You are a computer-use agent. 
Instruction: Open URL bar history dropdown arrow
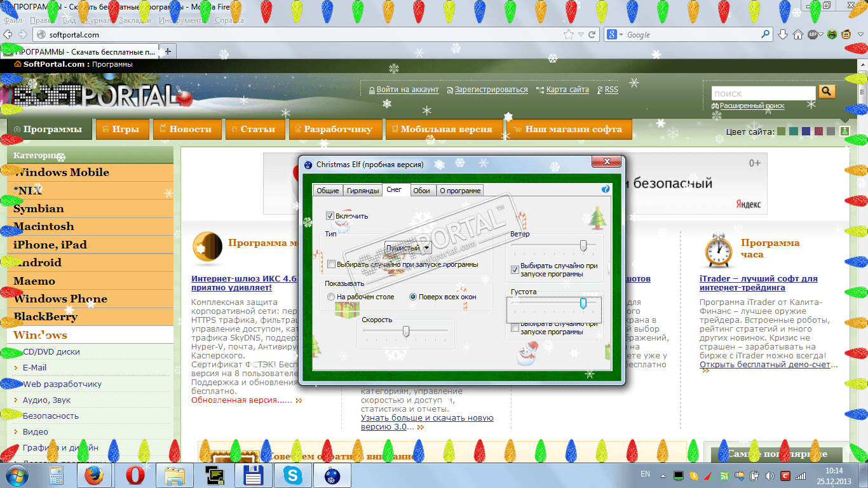click(581, 34)
